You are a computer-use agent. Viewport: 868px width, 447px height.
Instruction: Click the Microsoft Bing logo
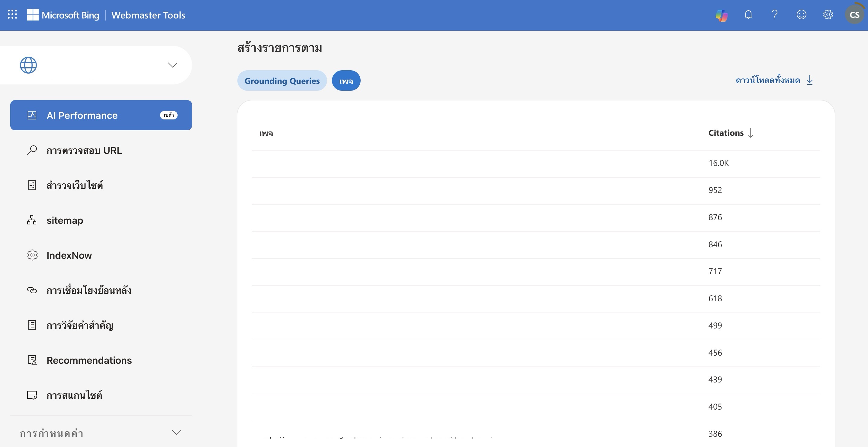pyautogui.click(x=63, y=15)
